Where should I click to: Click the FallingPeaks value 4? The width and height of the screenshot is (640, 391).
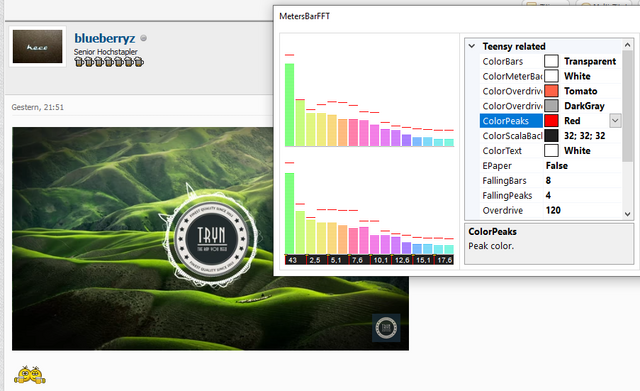click(548, 196)
